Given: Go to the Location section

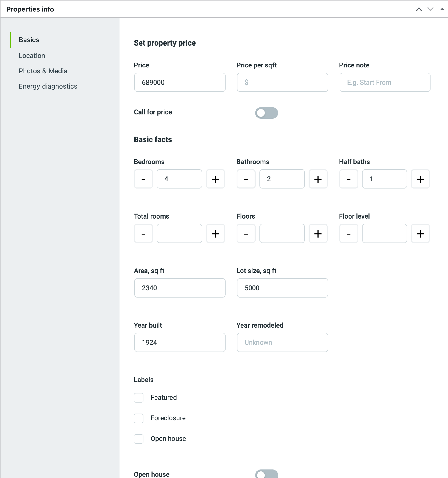Looking at the screenshot, I should coord(32,56).
